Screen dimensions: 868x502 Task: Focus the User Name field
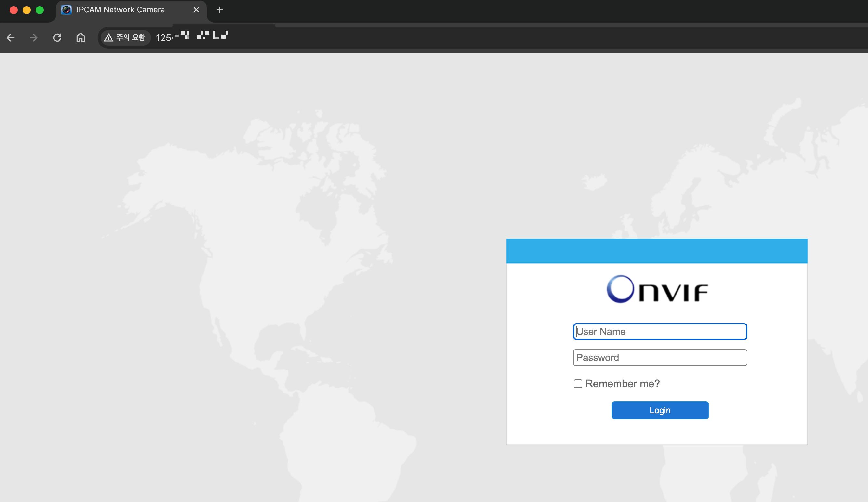tap(660, 331)
